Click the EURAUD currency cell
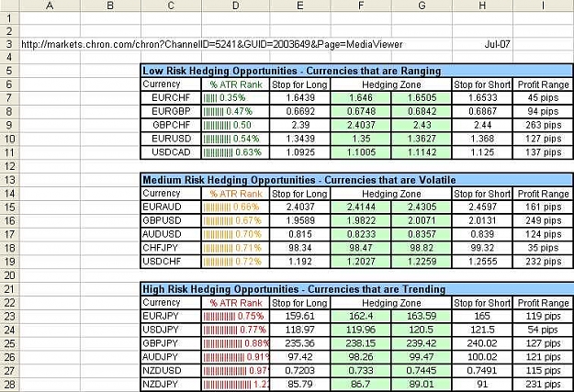This screenshot has height=392, width=574. pyautogui.click(x=171, y=207)
